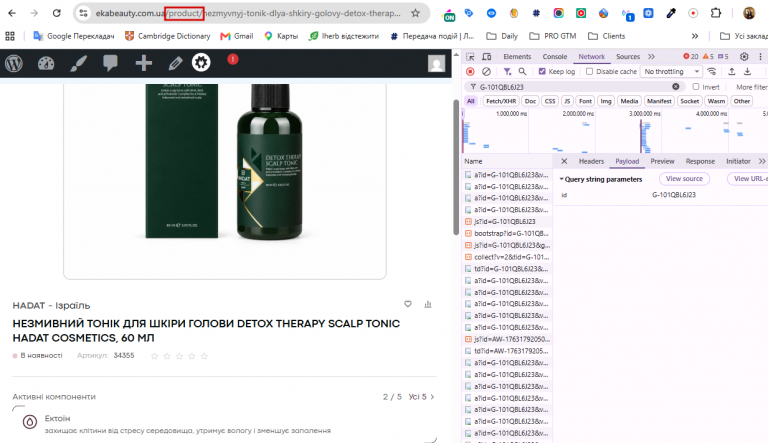Go to next active component arrow
The width and height of the screenshot is (768, 443).
pyautogui.click(x=432, y=397)
